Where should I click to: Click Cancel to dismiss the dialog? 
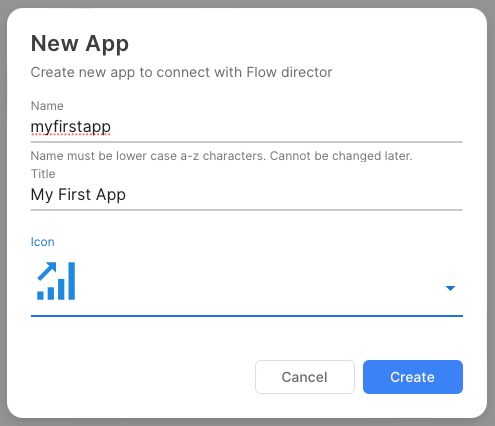click(305, 377)
